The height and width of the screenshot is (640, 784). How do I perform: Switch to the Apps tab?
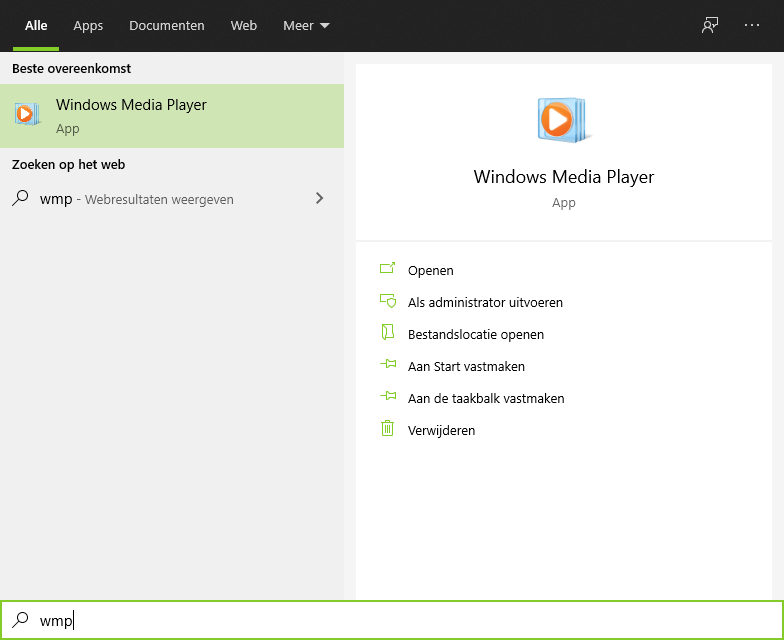[x=88, y=26]
